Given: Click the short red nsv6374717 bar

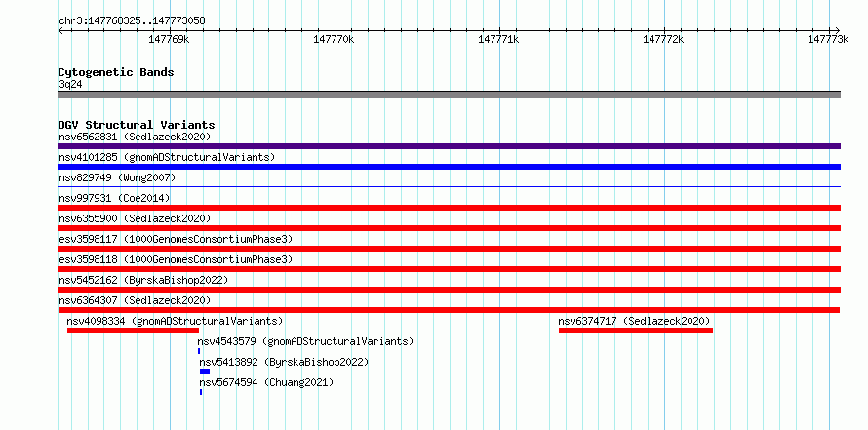Looking at the screenshot, I should (x=636, y=331).
